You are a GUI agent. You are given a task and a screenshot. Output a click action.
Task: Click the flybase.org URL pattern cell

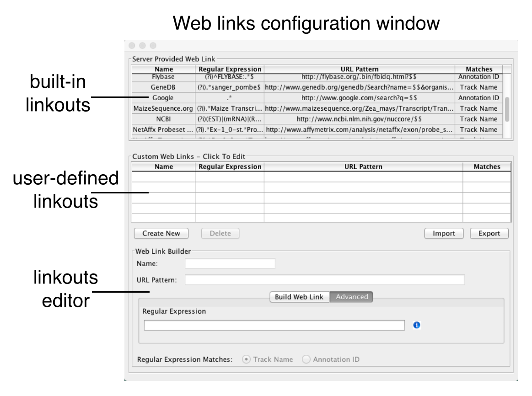(x=359, y=78)
